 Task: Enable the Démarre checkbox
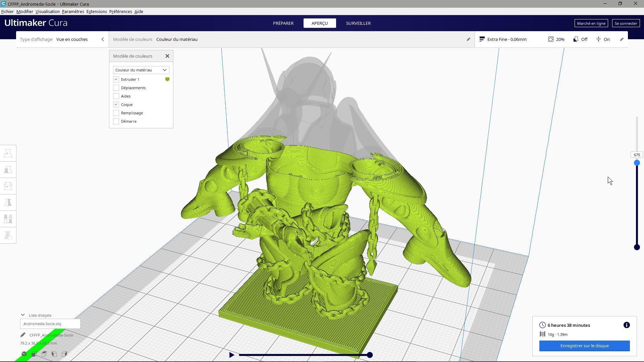(116, 121)
